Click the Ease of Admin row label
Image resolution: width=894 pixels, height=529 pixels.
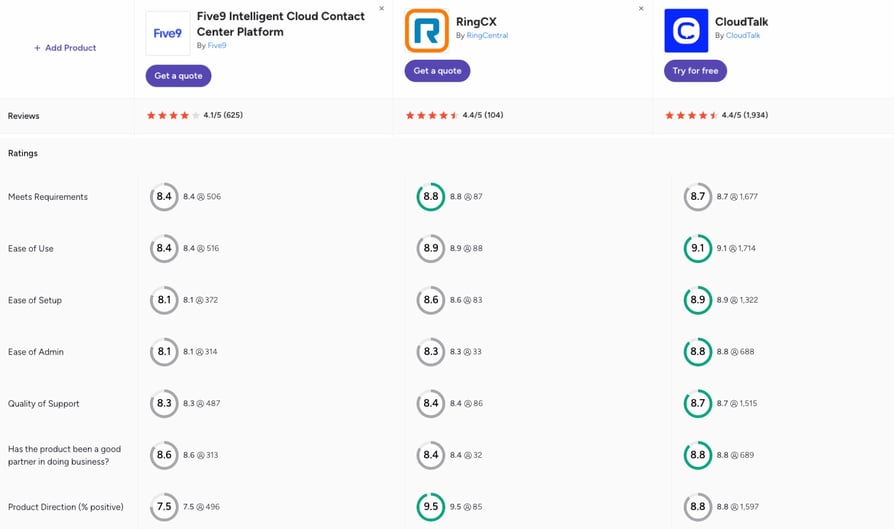tap(36, 352)
